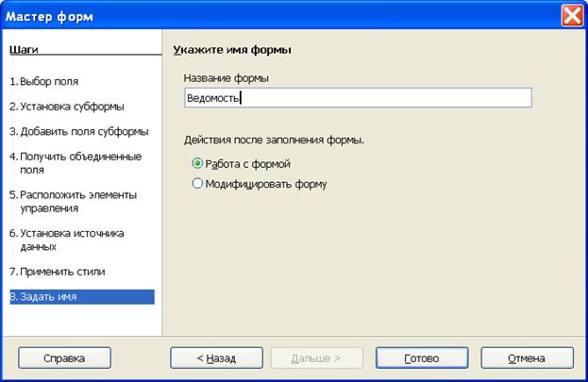588x382 pixels.
Task: Click the "Справка" help button
Action: pos(64,358)
